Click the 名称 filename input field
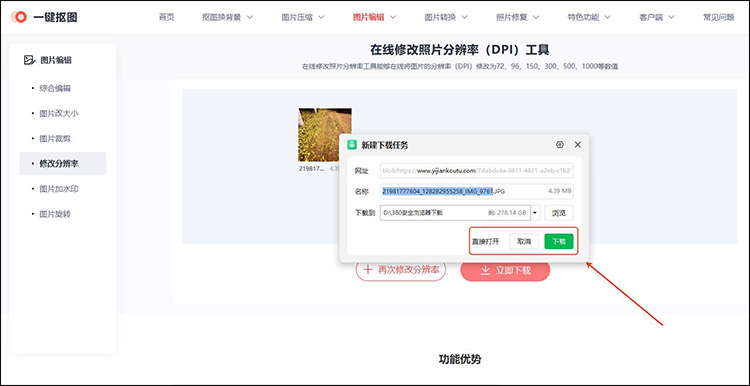Screen dimensions: 750x386 point(476,191)
